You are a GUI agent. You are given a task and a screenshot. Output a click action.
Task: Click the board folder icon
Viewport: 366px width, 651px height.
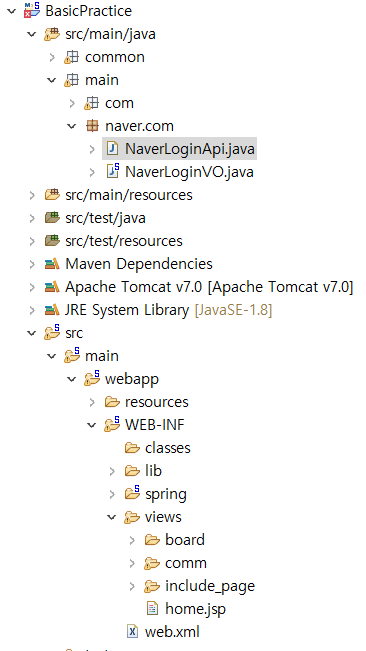click(x=152, y=540)
